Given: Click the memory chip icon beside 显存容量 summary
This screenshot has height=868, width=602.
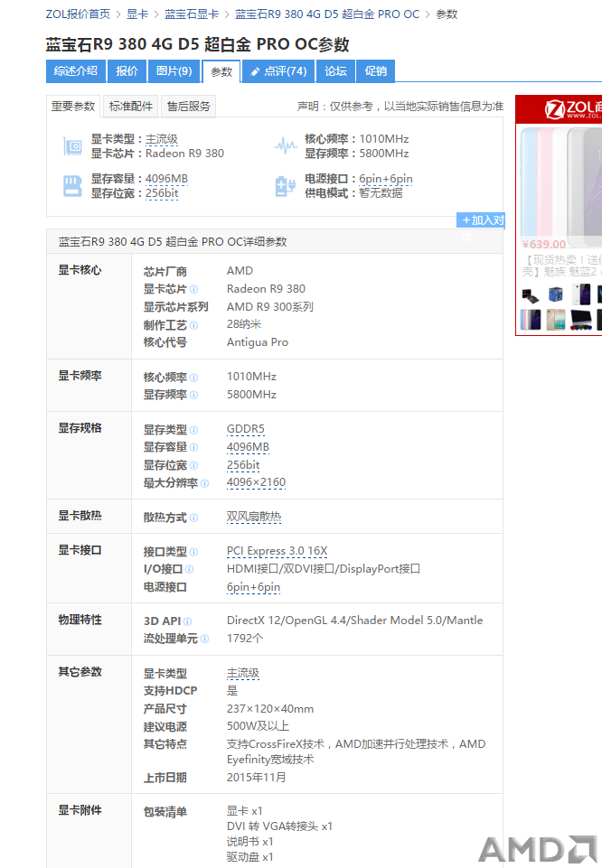Looking at the screenshot, I should click(72, 186).
